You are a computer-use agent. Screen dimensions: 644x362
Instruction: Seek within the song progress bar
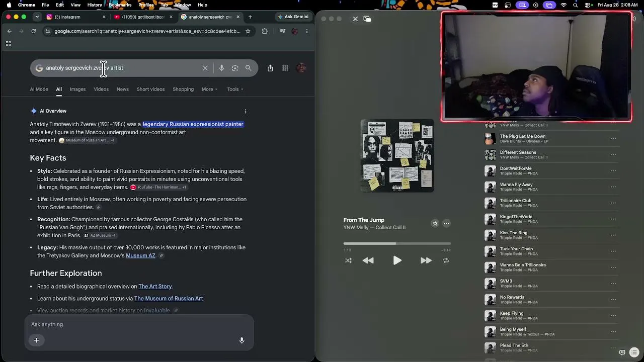(397, 244)
